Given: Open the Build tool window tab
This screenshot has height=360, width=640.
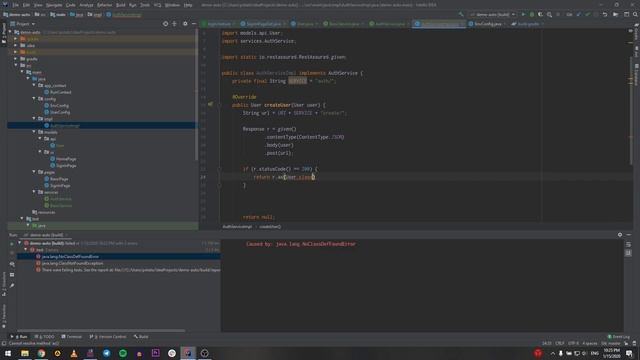Looking at the screenshot, I should pyautogui.click(x=141, y=337).
